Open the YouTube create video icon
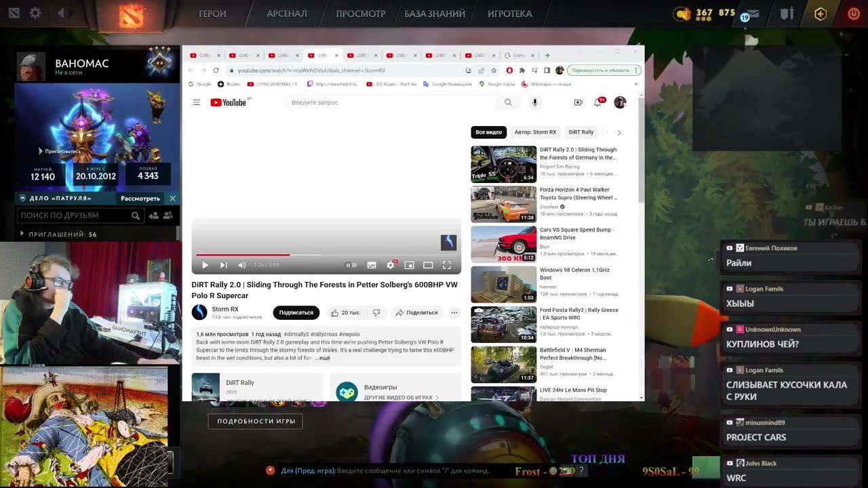The height and width of the screenshot is (488, 868). 578,102
